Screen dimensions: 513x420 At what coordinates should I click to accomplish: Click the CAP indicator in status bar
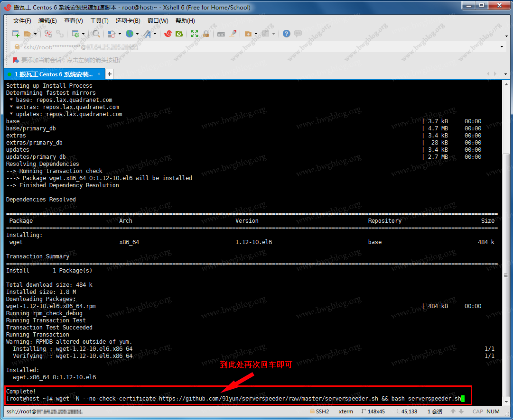click(478, 411)
